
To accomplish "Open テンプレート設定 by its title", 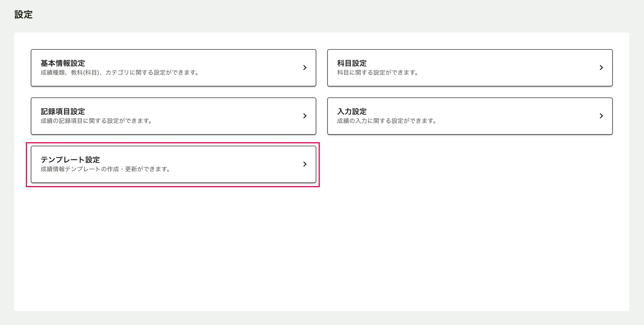I will click(x=70, y=160).
